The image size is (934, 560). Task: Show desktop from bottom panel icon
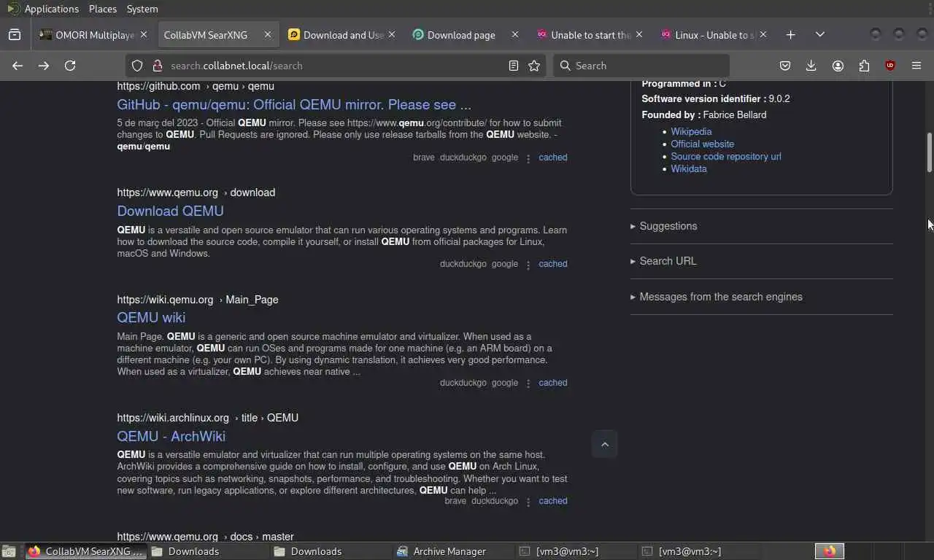tap(8, 551)
